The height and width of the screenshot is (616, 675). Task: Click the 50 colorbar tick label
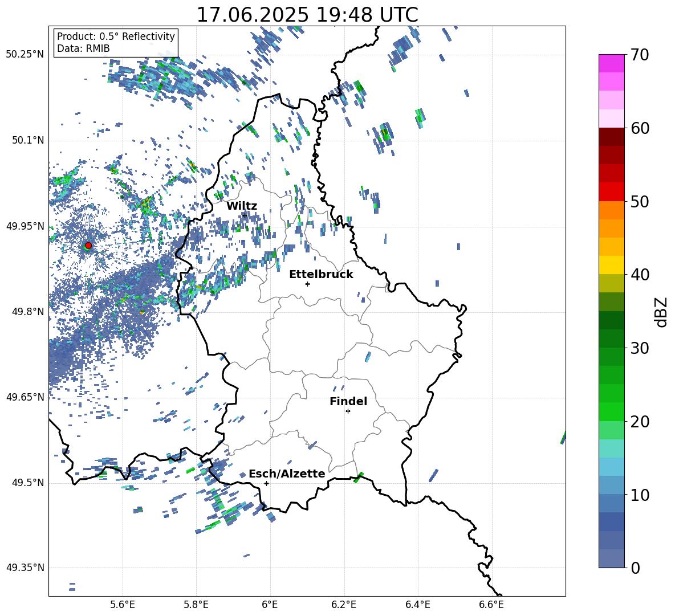click(640, 201)
